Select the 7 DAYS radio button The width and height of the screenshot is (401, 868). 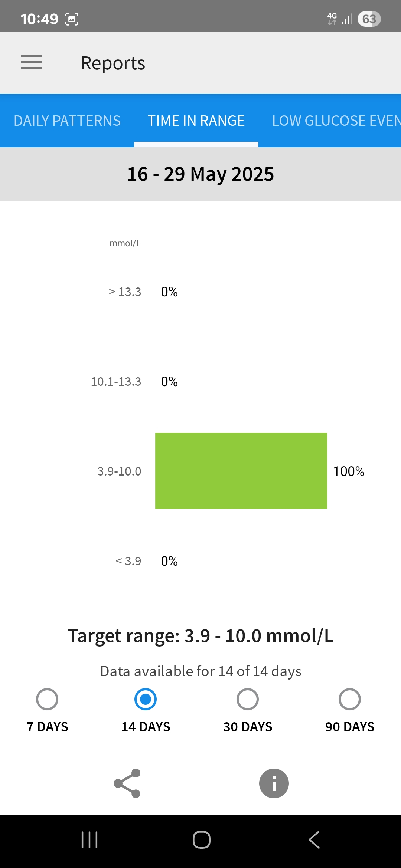click(x=47, y=699)
